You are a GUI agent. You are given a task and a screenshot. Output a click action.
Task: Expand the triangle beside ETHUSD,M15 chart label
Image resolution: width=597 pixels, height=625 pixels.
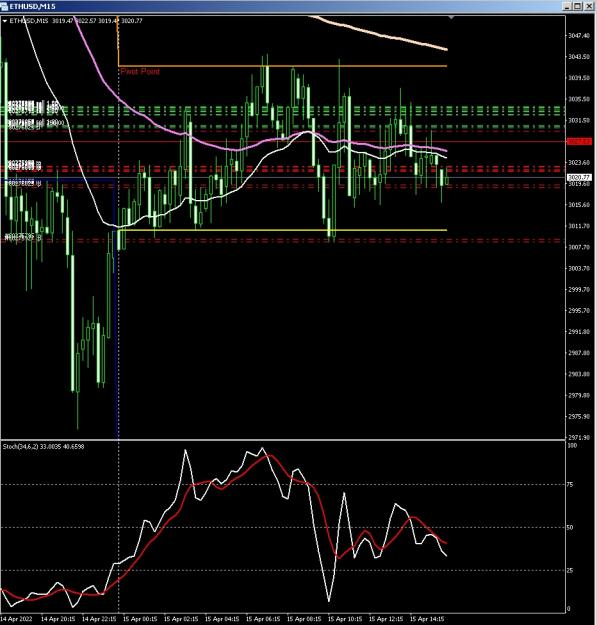(5, 21)
